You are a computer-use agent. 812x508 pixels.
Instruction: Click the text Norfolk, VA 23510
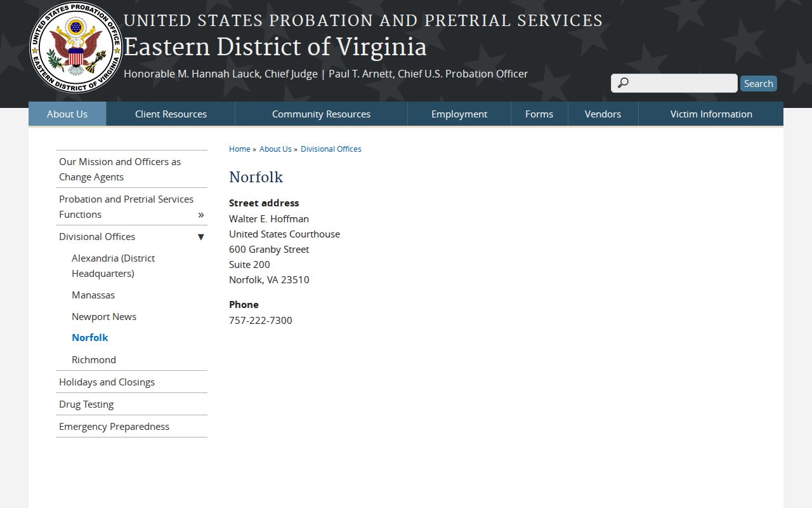point(269,280)
